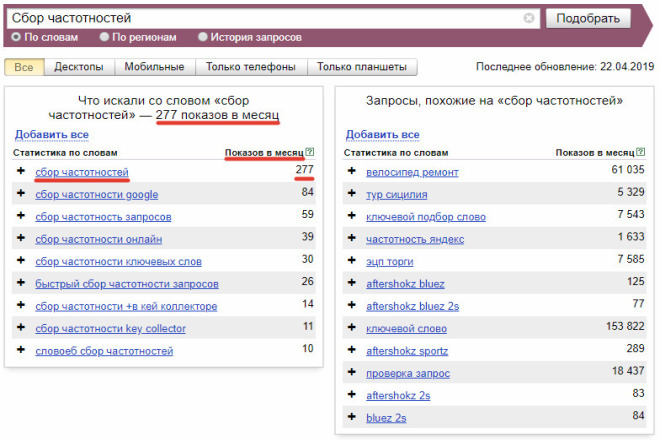The height and width of the screenshot is (440, 660).
Task: Choose 'История запросов' radio option
Action: click(203, 37)
